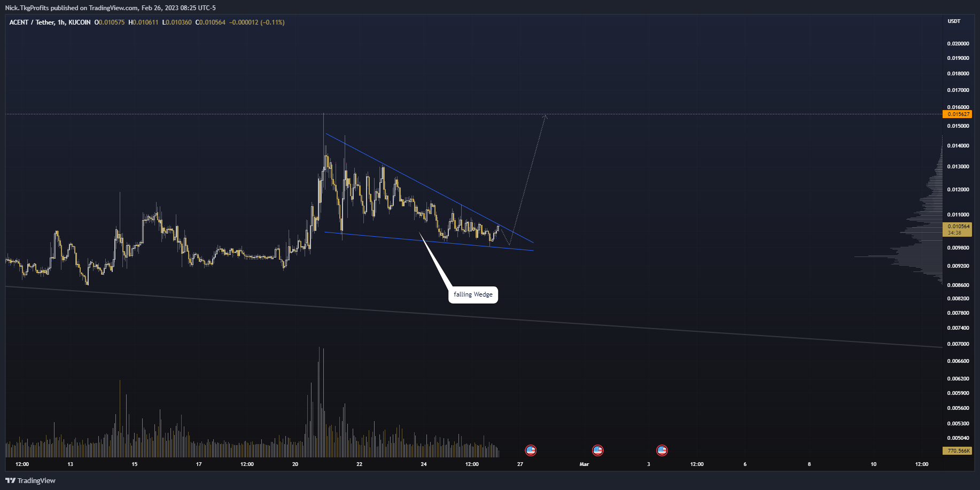This screenshot has width=980, height=490.
Task: Click the TradingView logo at bottom left
Action: 30,480
